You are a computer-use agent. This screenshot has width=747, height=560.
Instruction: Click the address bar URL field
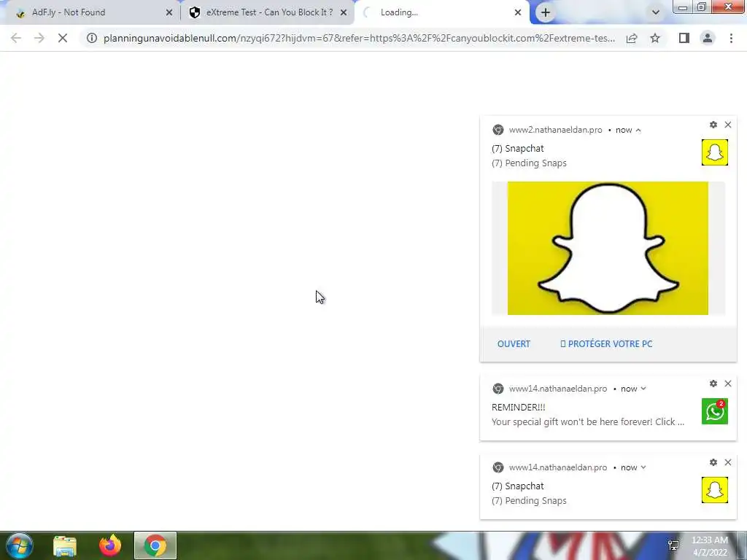tap(359, 38)
